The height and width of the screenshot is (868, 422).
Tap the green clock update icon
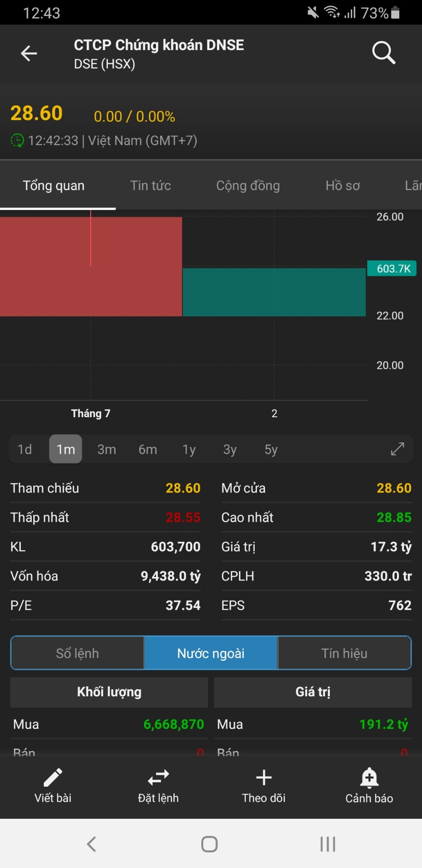(17, 140)
